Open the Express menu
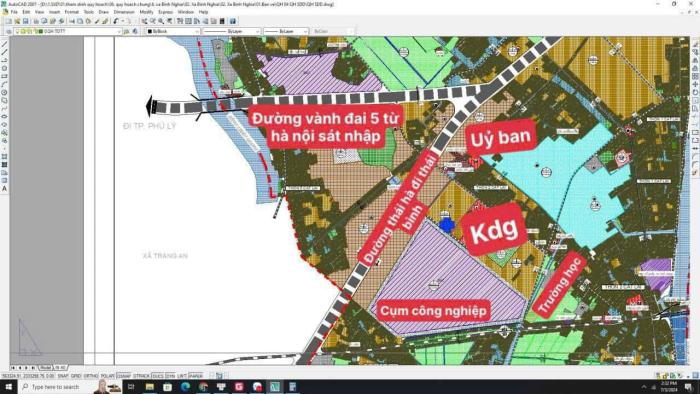700x394 pixels. [x=165, y=12]
